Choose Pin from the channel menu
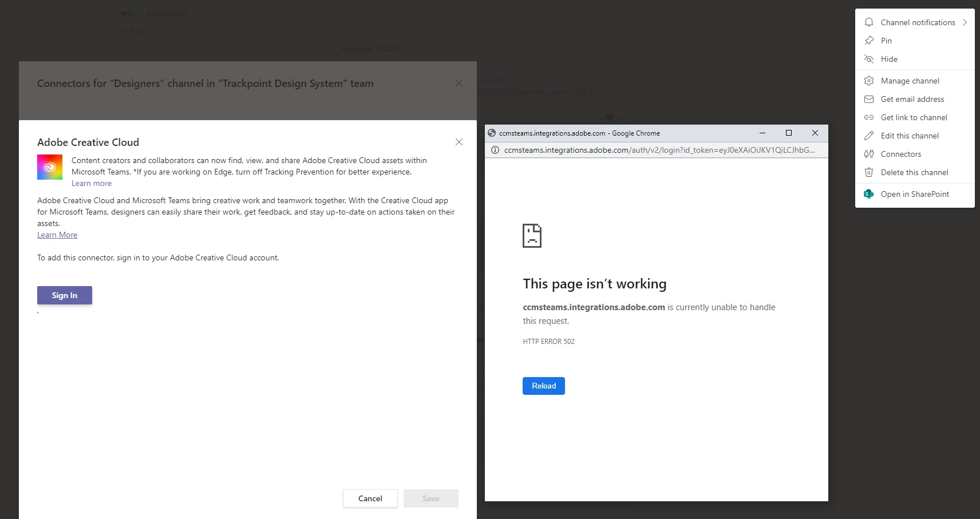 click(915, 41)
